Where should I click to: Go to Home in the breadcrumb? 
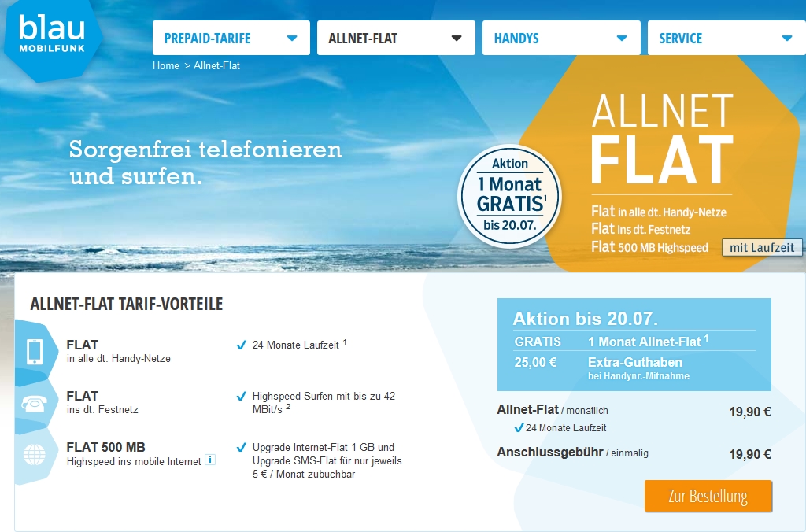coord(165,66)
